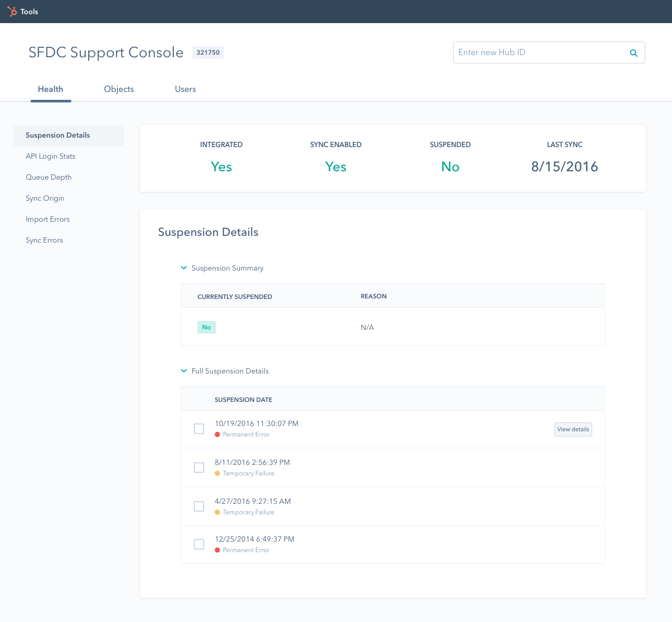Select Suspension Details in the sidebar

pos(69,136)
